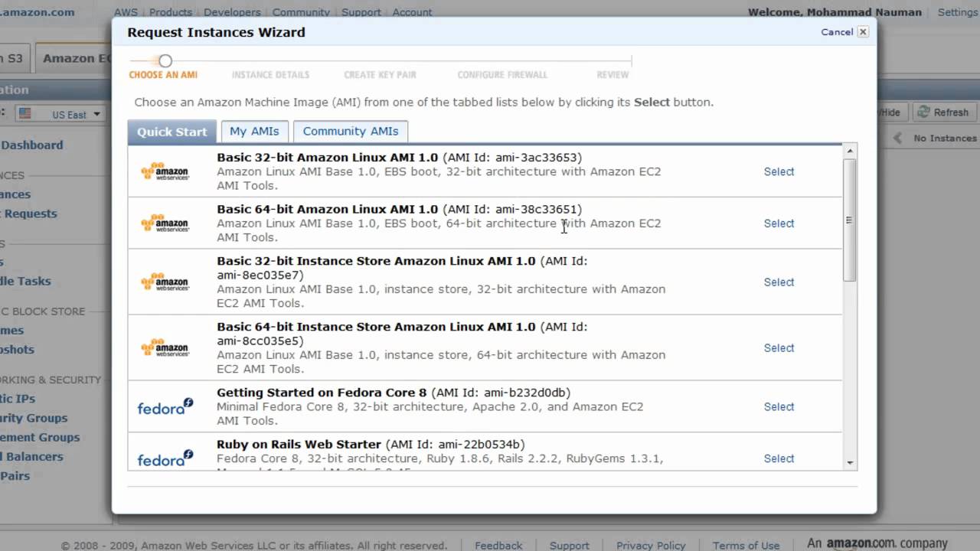Click the AMI Id ami-22b0534b text

pyautogui.click(x=455, y=444)
